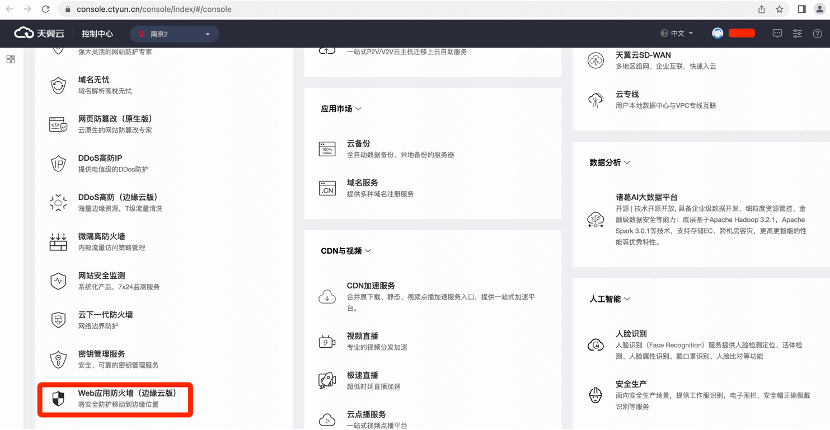Select the 微隔离防火墙 wall icon
Image resolution: width=830 pixels, height=430 pixels.
pos(58,242)
